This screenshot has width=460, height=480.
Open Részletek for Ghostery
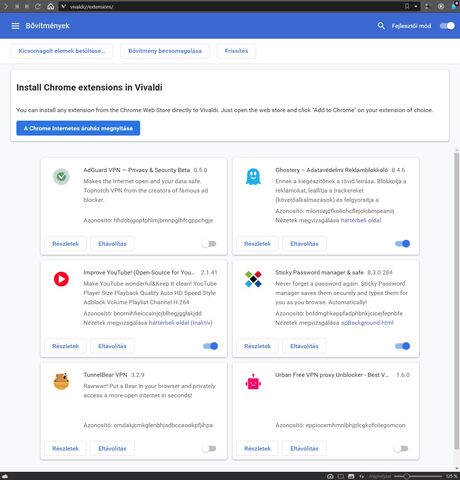pos(257,244)
